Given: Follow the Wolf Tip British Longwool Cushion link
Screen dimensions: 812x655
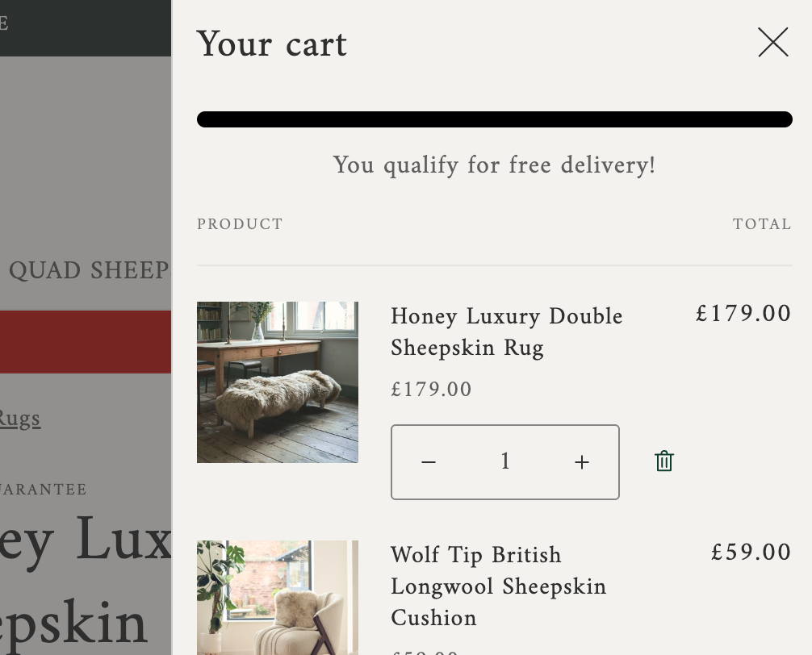Looking at the screenshot, I should click(498, 586).
